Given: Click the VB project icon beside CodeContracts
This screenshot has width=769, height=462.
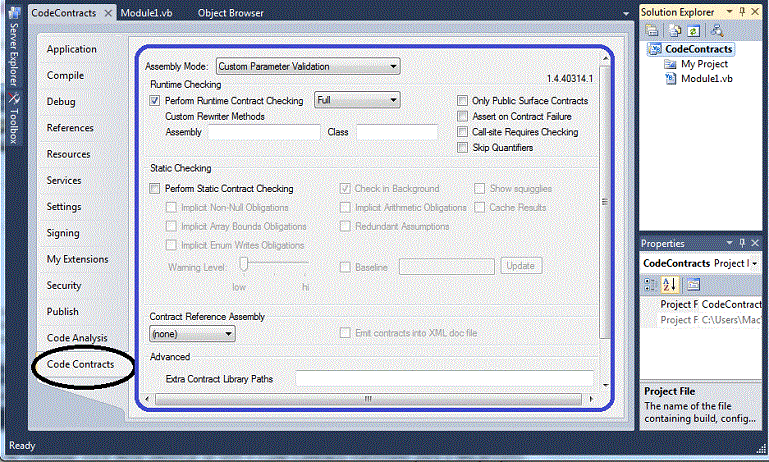Looking at the screenshot, I should click(655, 49).
